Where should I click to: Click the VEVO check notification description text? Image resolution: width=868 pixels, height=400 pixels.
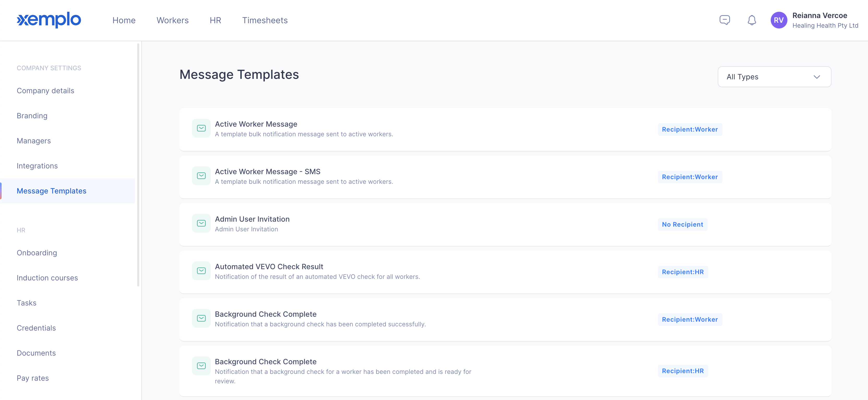[317, 277]
